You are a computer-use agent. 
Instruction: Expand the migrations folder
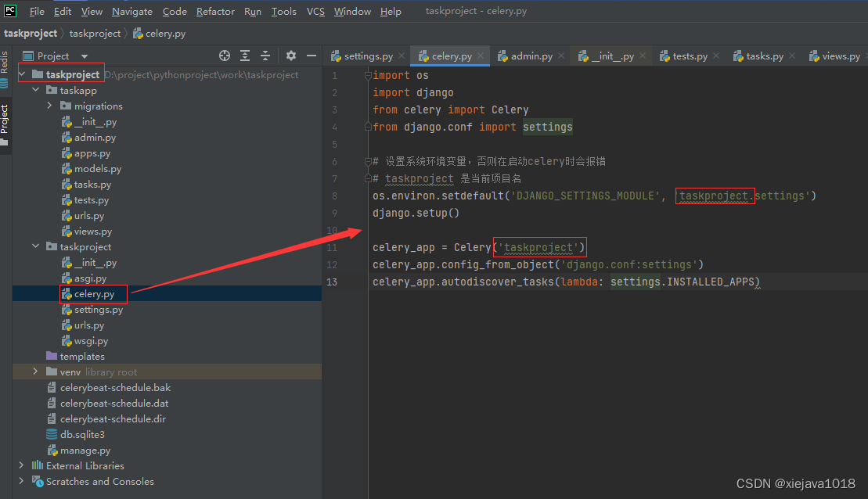[49, 106]
